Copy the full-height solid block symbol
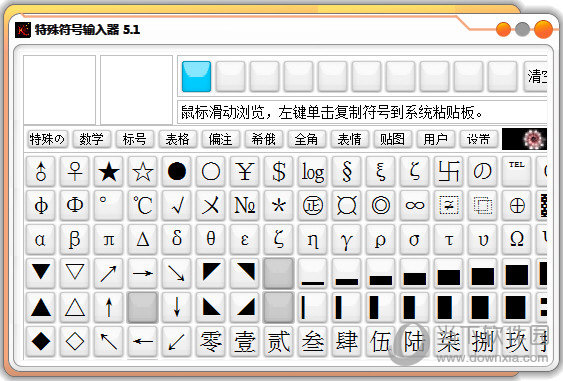This screenshot has height=381, width=563. pyautogui.click(x=517, y=273)
